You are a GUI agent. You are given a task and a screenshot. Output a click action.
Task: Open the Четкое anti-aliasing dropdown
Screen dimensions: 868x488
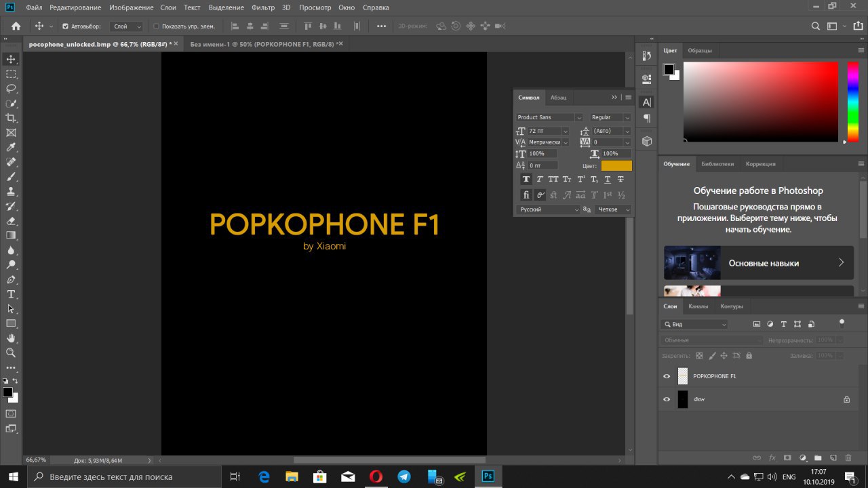click(x=613, y=210)
